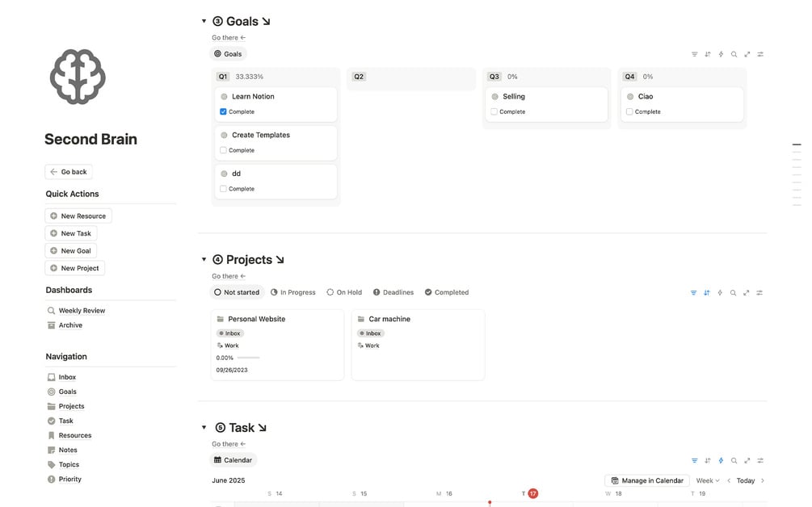Open Projects view in full page

pyautogui.click(x=747, y=292)
